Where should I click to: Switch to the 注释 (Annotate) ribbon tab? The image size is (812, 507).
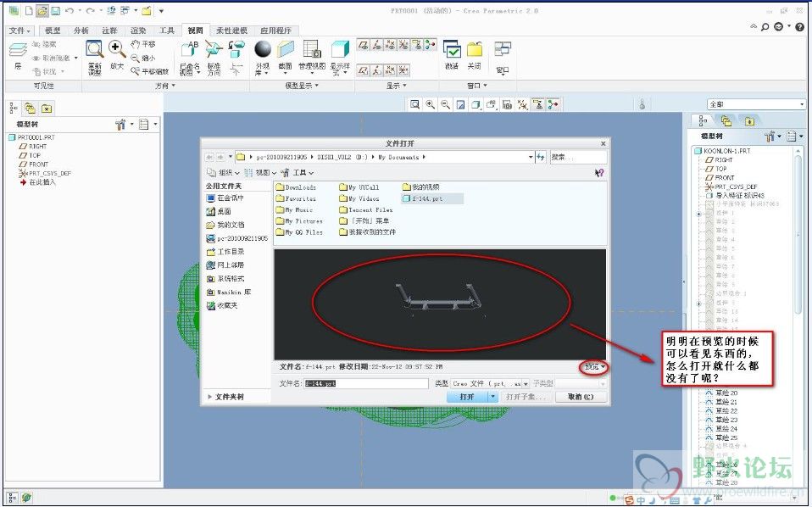pos(110,31)
